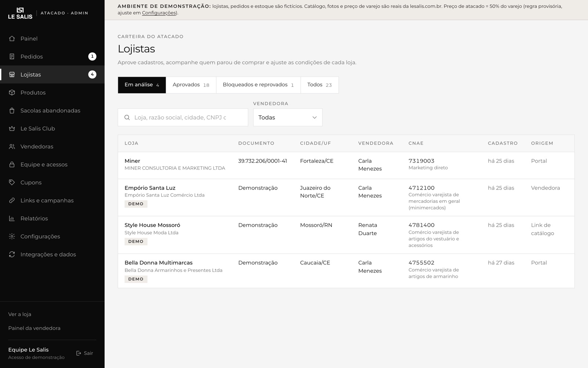Viewport: 588px width, 368px height.
Task: Click the Lojistas storefront icon
Action: pos(12,75)
